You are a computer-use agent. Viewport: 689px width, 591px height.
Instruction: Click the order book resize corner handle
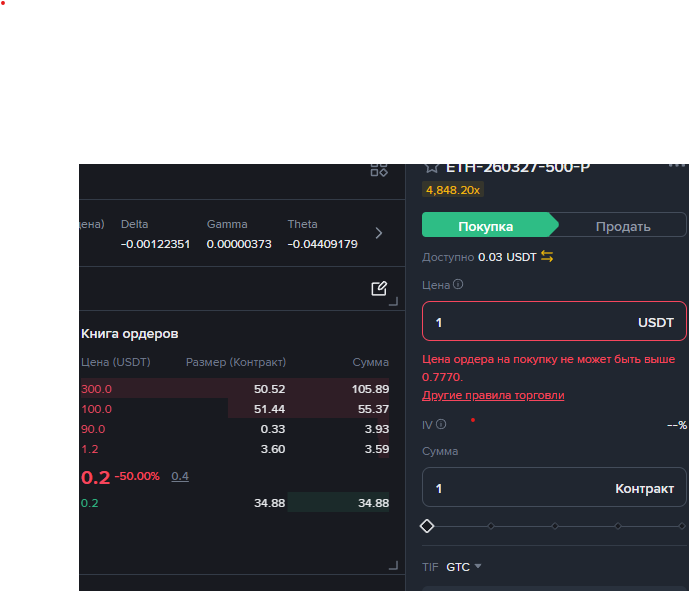(x=394, y=566)
